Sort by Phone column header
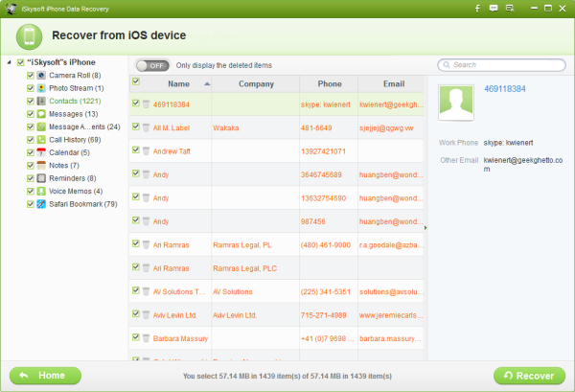575x392 pixels. point(329,84)
